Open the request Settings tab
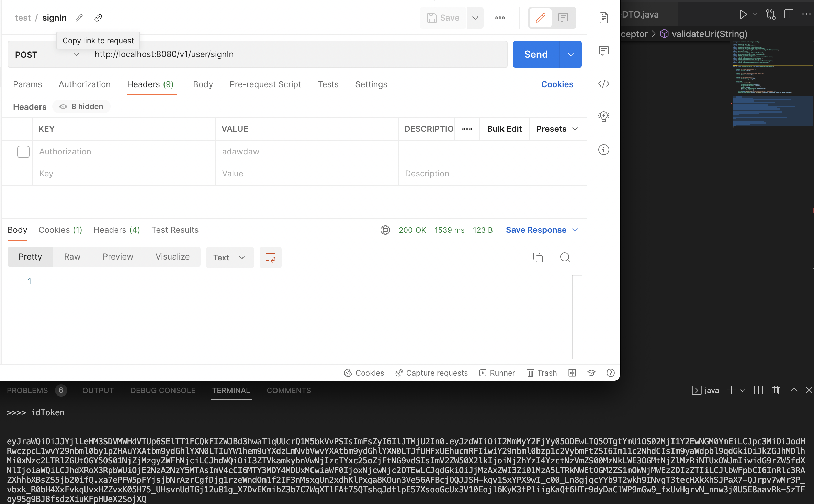 [371, 84]
